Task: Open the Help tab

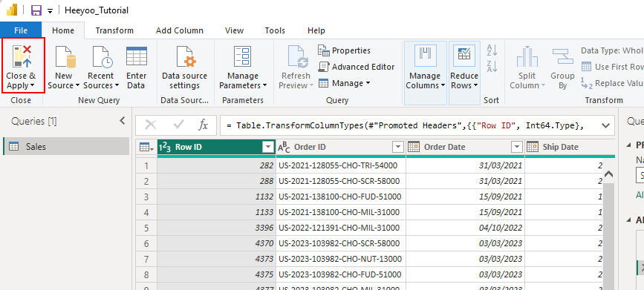Action: 316,30
